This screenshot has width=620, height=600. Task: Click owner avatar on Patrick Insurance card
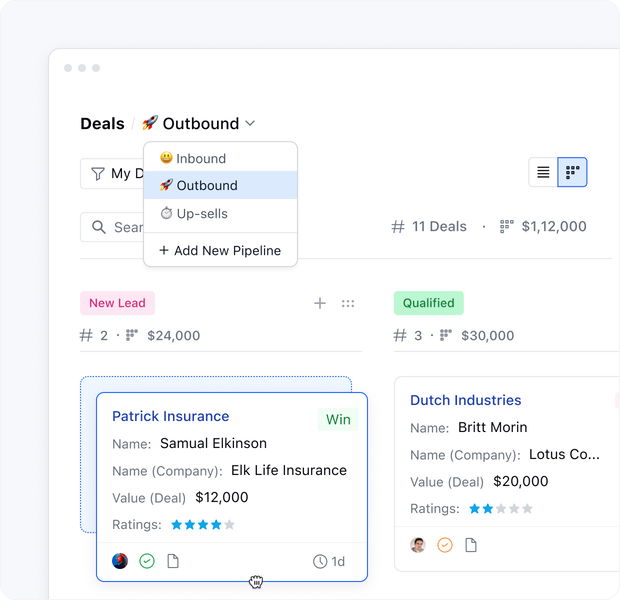tap(120, 561)
